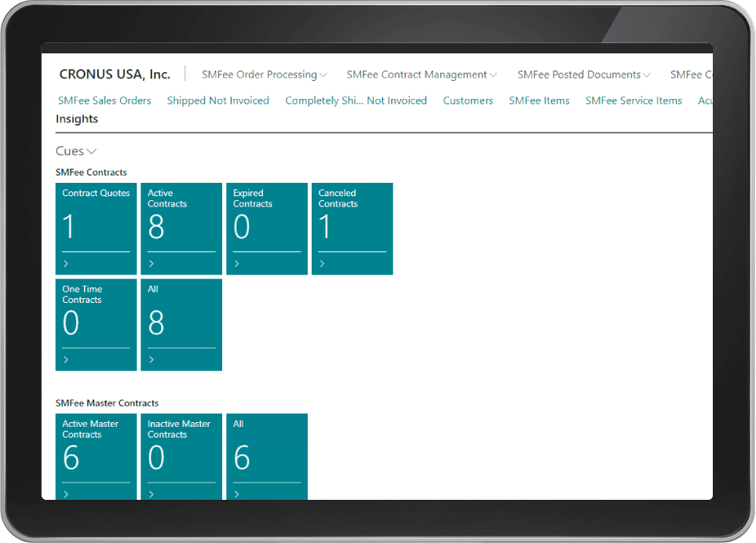Click the SMFee Contracts group label
756x543 pixels.
(x=91, y=173)
